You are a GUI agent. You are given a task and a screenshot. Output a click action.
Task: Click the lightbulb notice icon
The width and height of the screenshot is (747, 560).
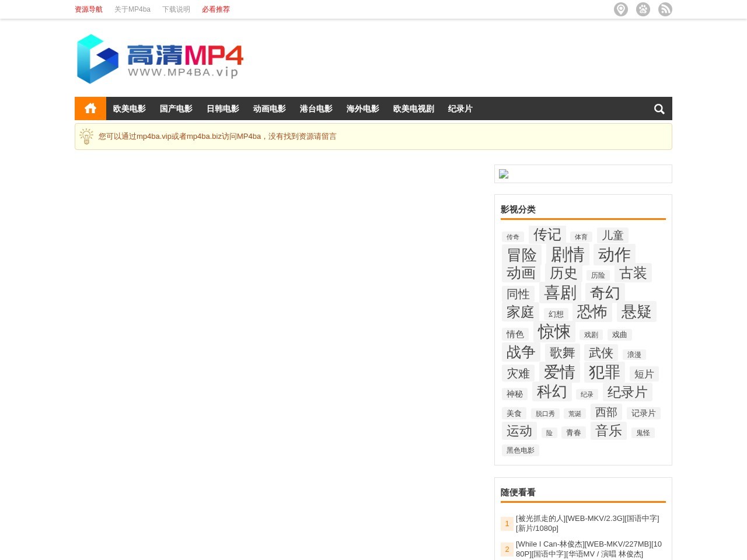coord(86,136)
